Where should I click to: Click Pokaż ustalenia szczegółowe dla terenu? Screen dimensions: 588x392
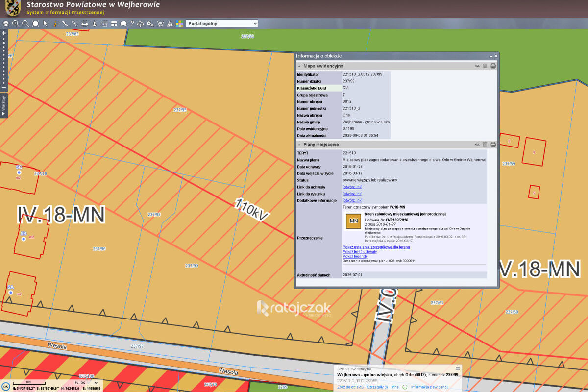(x=376, y=247)
